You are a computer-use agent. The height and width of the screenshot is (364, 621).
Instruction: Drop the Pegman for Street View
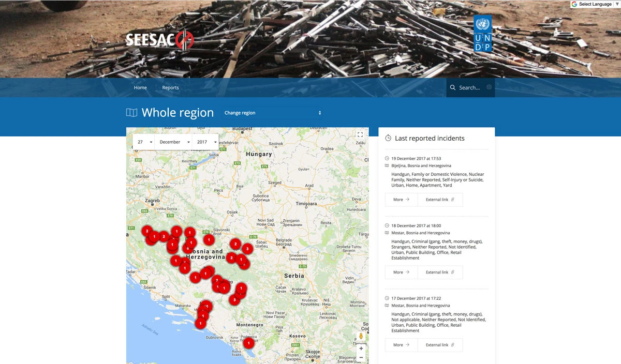pyautogui.click(x=360, y=336)
